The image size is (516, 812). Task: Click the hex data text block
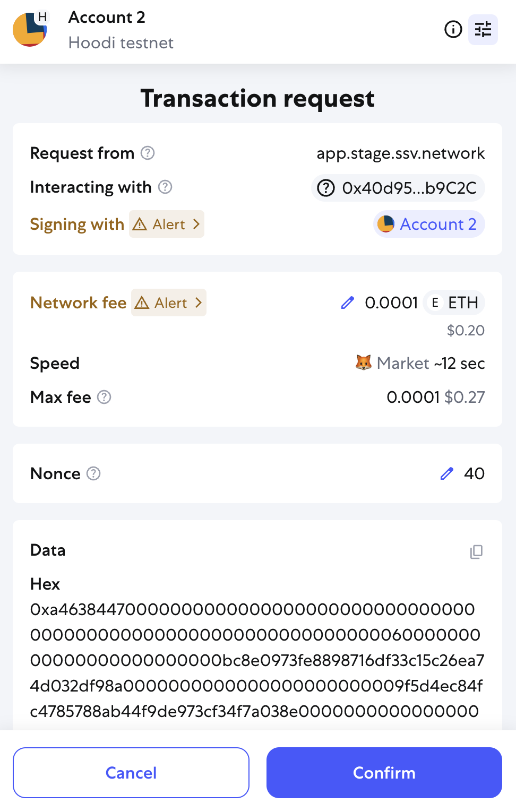tap(257, 660)
